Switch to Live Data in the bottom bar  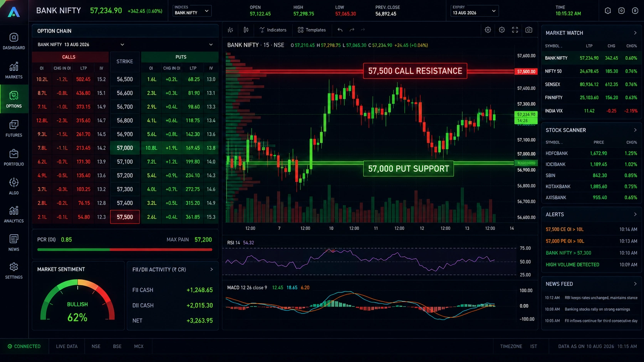pos(67,346)
